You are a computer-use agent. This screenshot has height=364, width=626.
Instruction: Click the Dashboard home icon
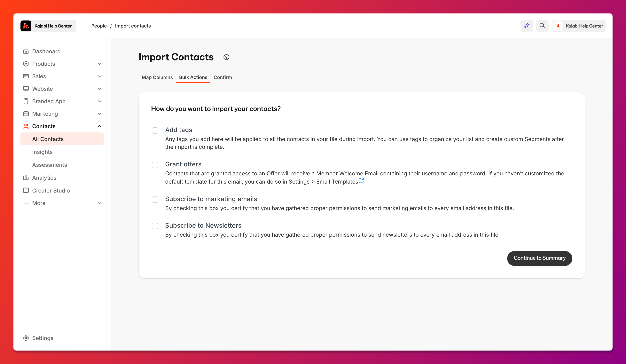pos(26,51)
